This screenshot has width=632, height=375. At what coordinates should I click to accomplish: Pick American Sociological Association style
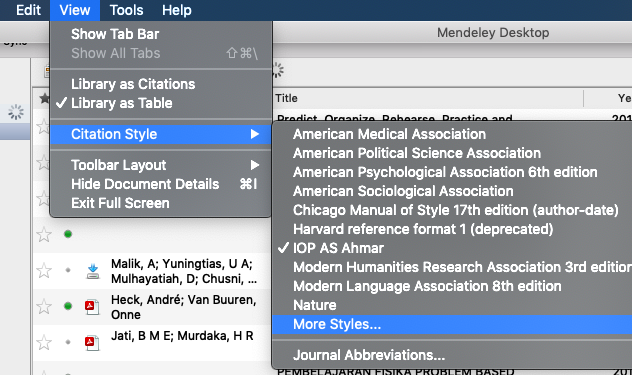coord(452,191)
